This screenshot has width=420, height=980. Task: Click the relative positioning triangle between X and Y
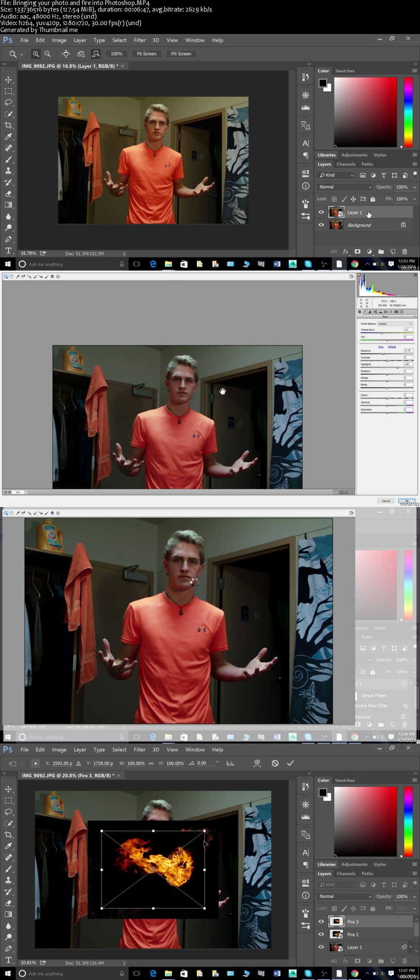78,763
